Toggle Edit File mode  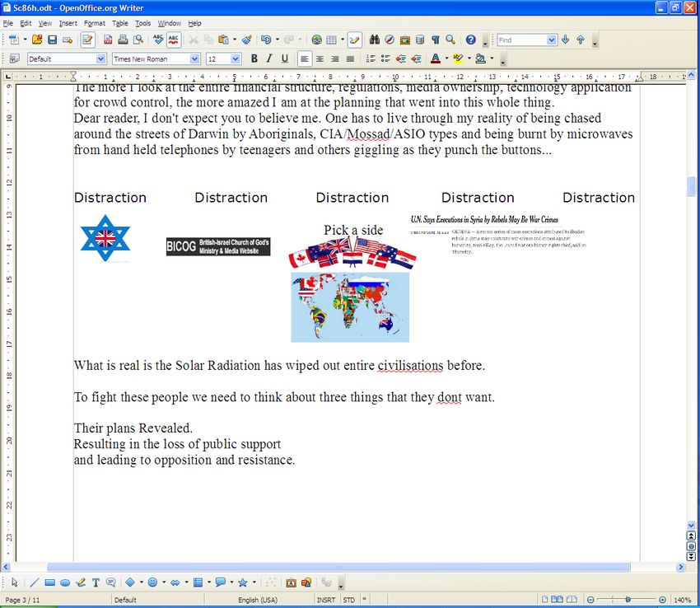(87, 40)
